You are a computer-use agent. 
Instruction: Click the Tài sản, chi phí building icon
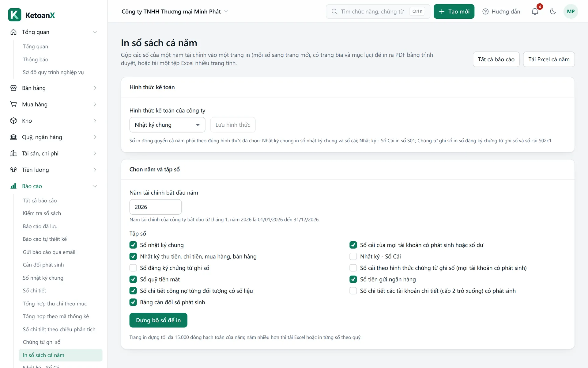tap(13, 153)
